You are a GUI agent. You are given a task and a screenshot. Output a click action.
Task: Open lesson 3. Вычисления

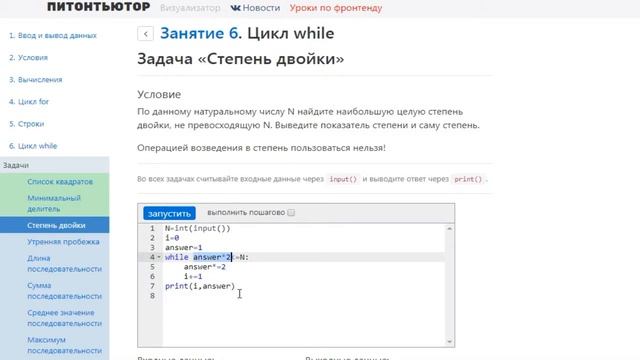pyautogui.click(x=36, y=80)
